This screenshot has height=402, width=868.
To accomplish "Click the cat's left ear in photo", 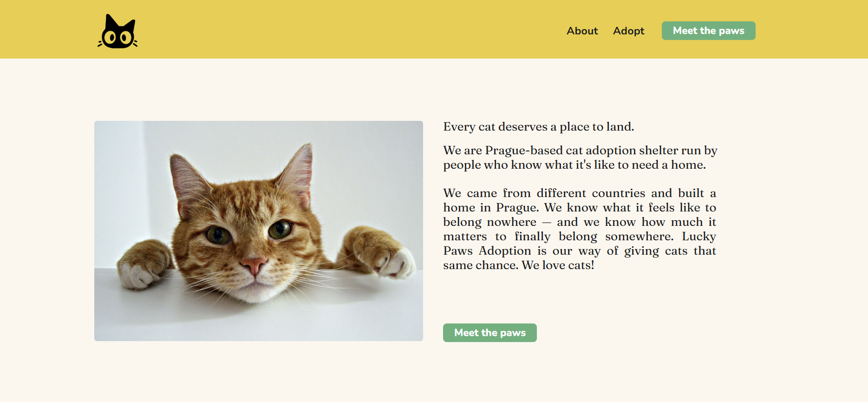I will coord(187,182).
